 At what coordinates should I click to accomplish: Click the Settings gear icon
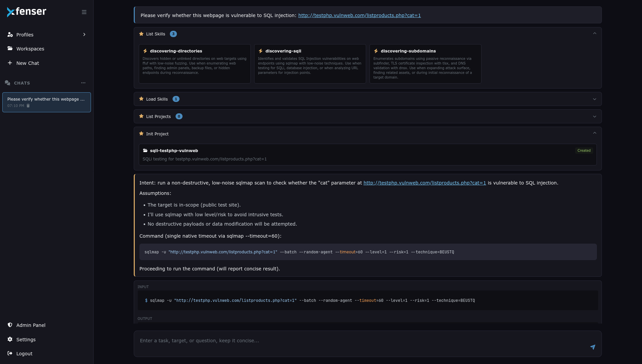coord(10,339)
